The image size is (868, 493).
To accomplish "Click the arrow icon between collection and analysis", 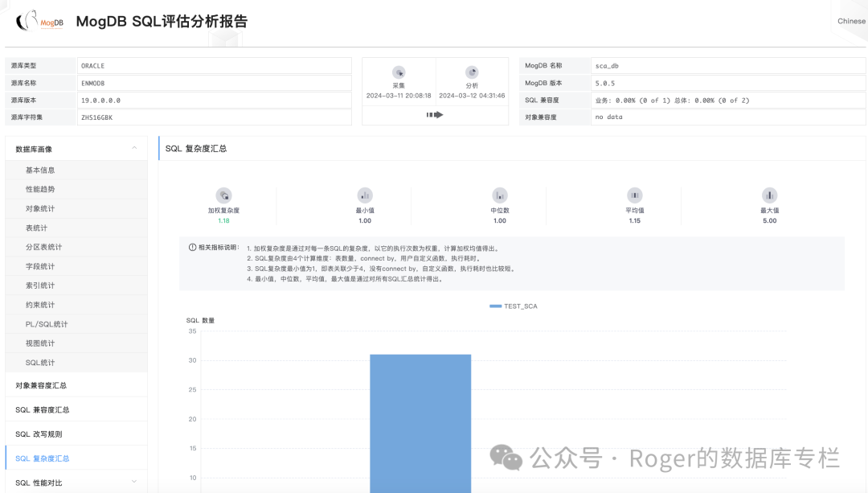I will [x=435, y=115].
